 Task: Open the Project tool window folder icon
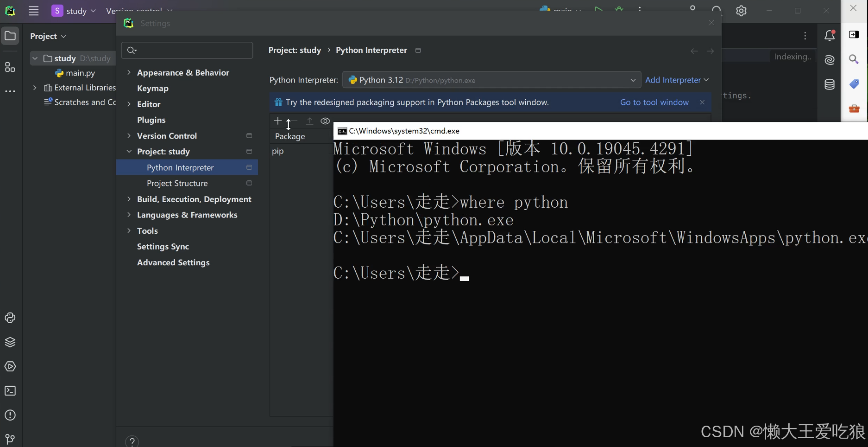(x=10, y=36)
